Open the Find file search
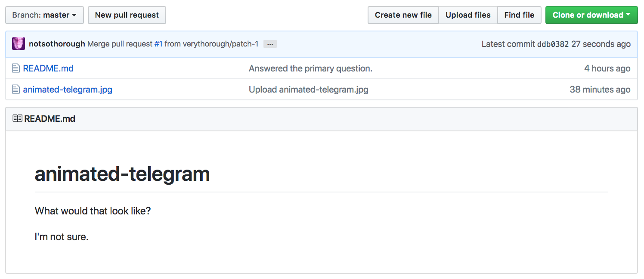This screenshot has height=279, width=644. (x=519, y=15)
